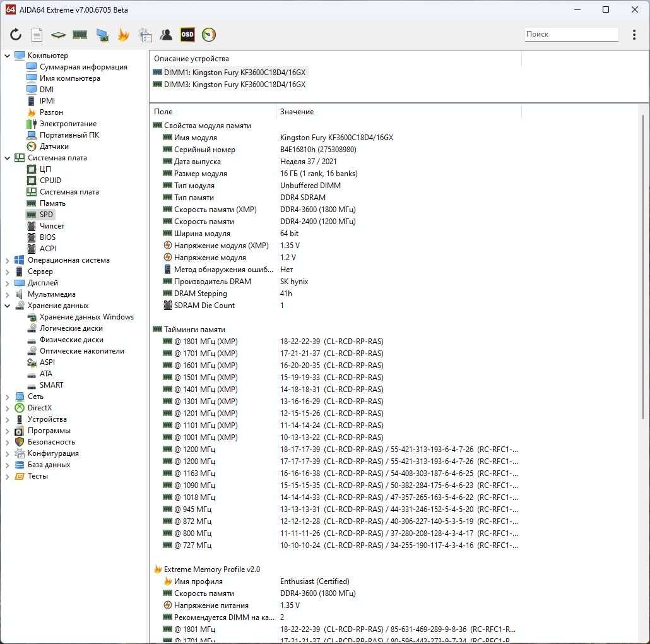The image size is (650, 644).
Task: Click the user silhouette toolbar icon
Action: point(166,35)
